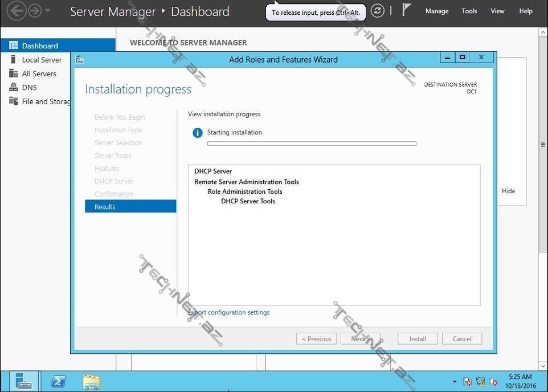Show hidden system tray icons

(x=455, y=382)
